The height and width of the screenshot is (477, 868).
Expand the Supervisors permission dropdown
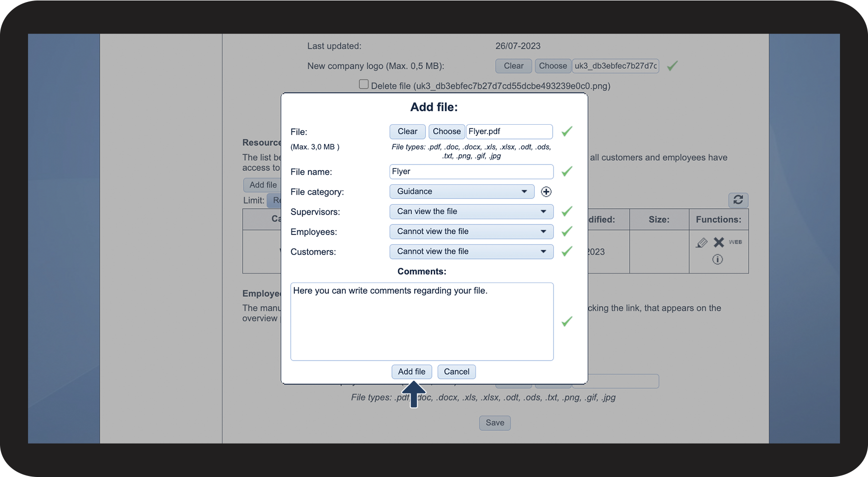pos(471,212)
